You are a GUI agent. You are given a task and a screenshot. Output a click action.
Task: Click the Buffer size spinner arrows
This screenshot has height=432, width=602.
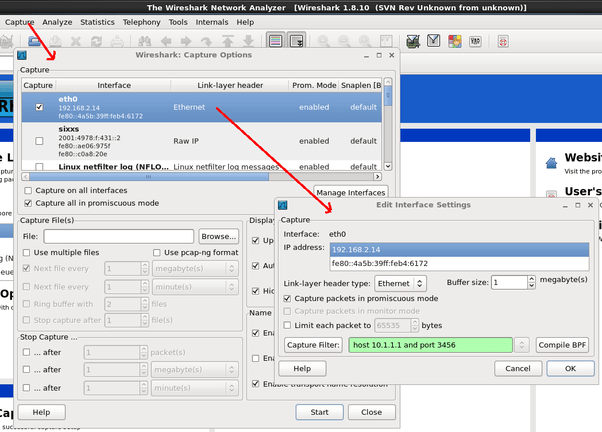click(x=531, y=283)
